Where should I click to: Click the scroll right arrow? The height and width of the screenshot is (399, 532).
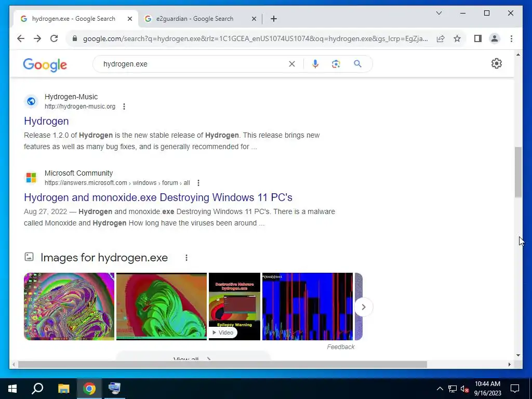[509, 364]
